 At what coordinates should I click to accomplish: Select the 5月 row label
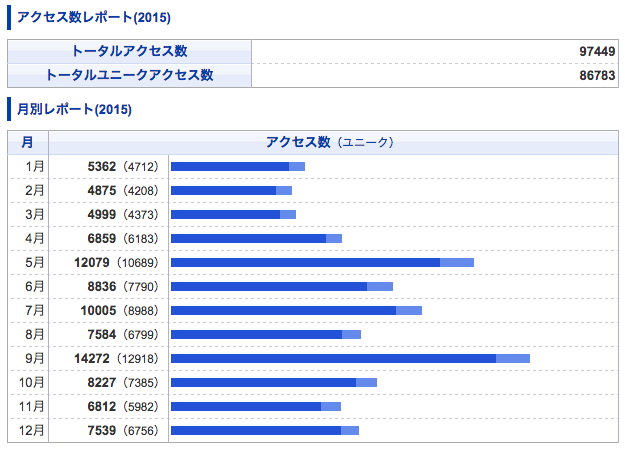[34, 262]
